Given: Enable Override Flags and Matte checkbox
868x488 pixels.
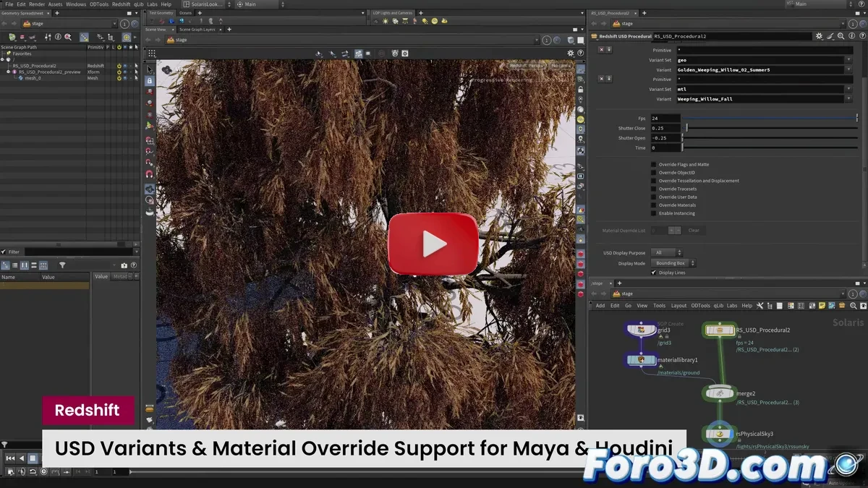Looking at the screenshot, I should (x=654, y=165).
